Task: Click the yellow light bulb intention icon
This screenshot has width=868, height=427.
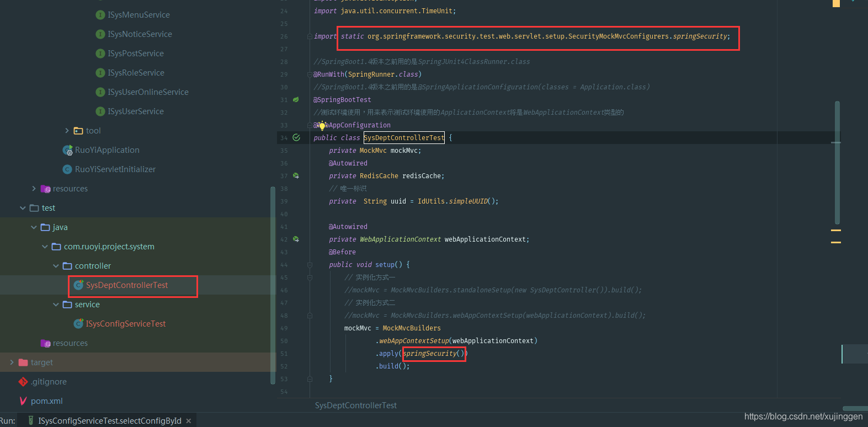Action: coord(322,126)
